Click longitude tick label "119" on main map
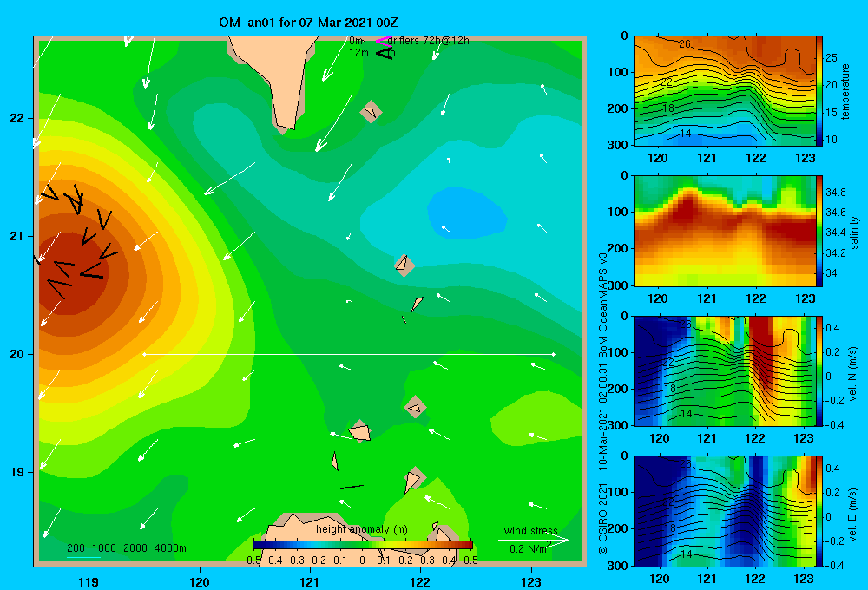 coord(89,581)
